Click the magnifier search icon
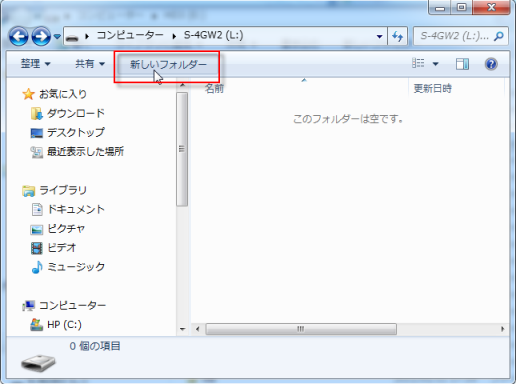Image resolution: width=516 pixels, height=384 pixels. click(x=499, y=36)
